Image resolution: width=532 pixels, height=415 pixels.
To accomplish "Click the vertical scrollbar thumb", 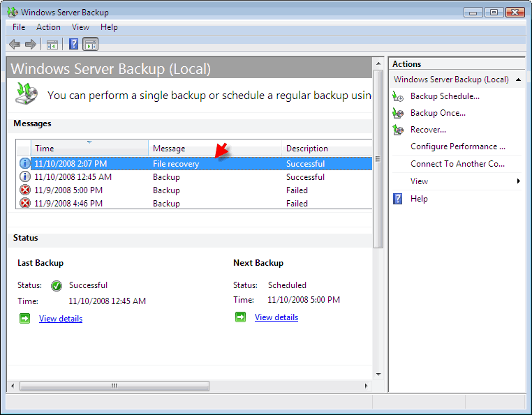I will [x=378, y=159].
